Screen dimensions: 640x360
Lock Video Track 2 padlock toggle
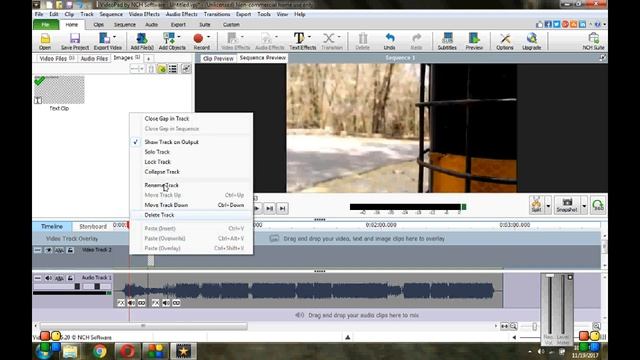point(70,250)
